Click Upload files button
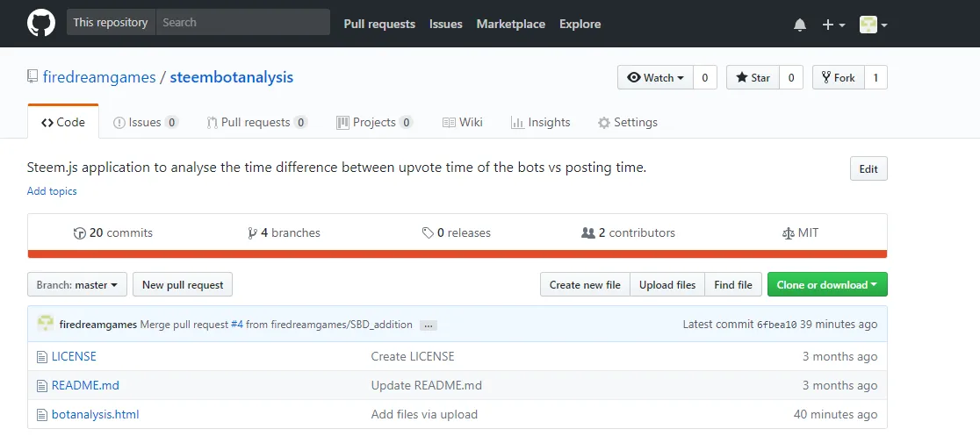Screen dimensions: 980x436 click(667, 284)
